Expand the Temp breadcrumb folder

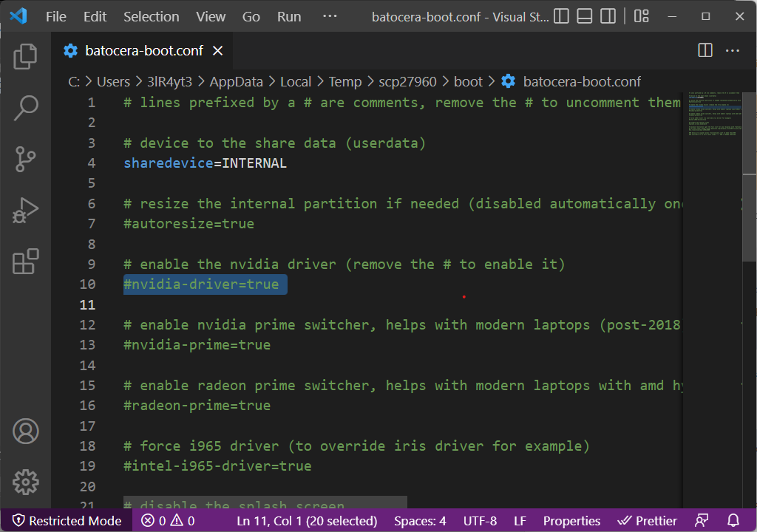pos(344,81)
